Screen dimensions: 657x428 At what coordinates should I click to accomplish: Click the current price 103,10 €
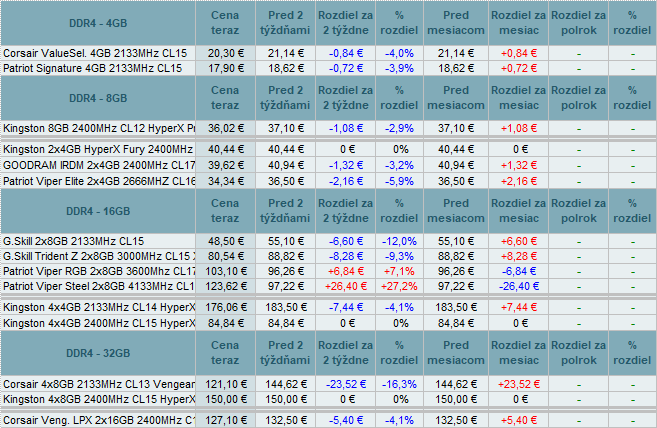pos(226,271)
